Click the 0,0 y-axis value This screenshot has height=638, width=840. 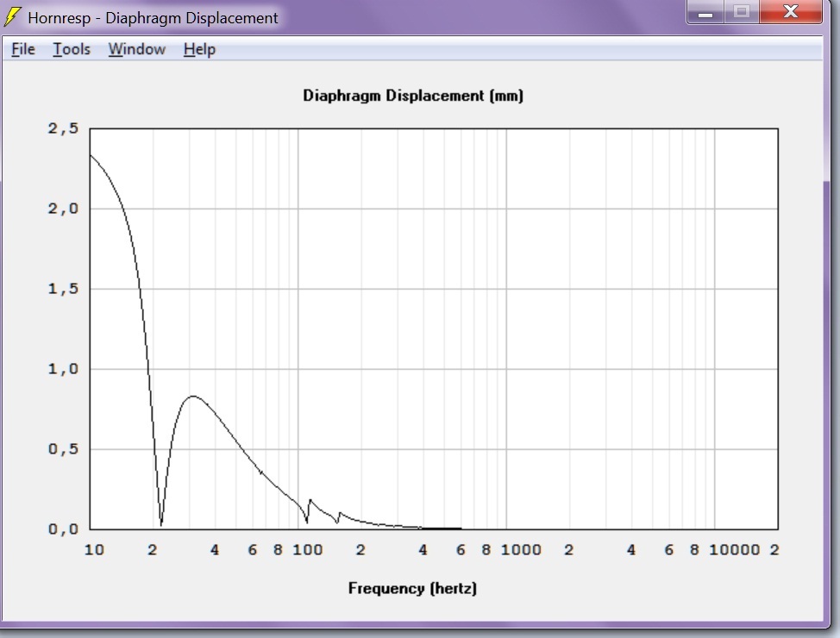(x=63, y=529)
